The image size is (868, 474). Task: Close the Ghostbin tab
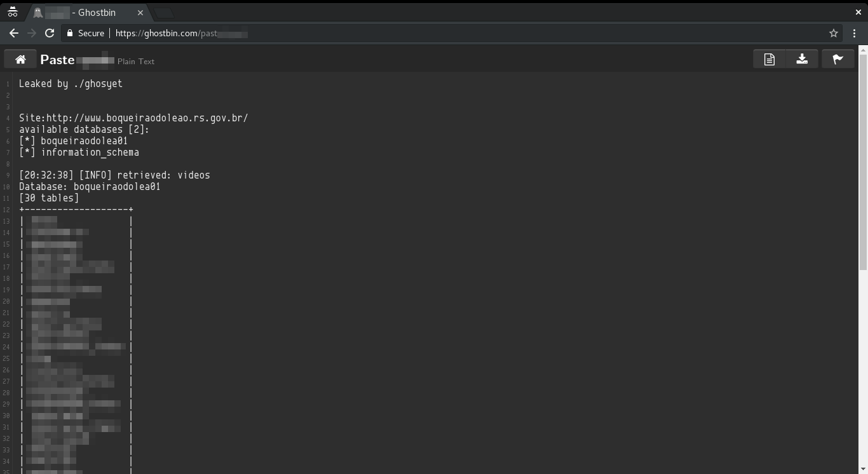140,13
